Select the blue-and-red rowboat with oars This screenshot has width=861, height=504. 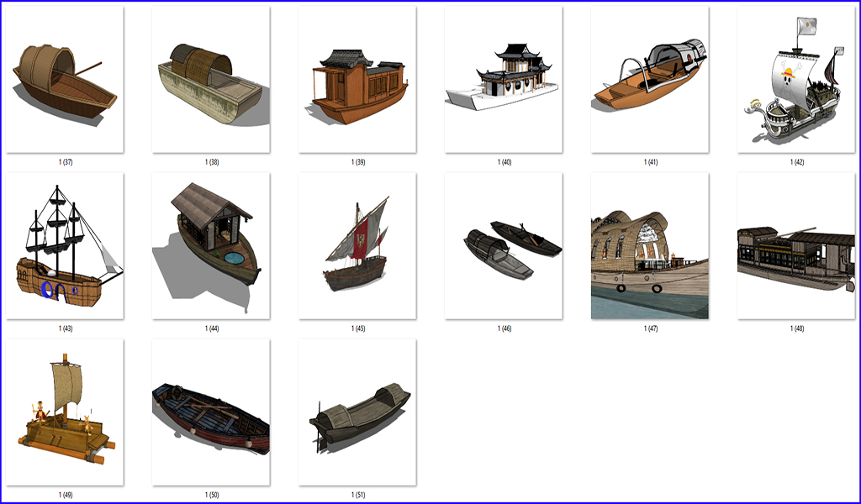[x=211, y=412]
